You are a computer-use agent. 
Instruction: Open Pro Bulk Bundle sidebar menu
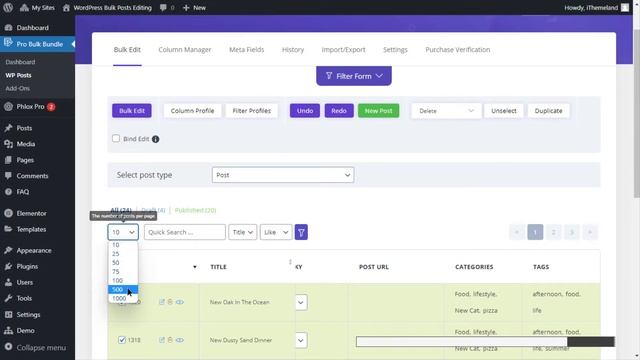pos(37,44)
